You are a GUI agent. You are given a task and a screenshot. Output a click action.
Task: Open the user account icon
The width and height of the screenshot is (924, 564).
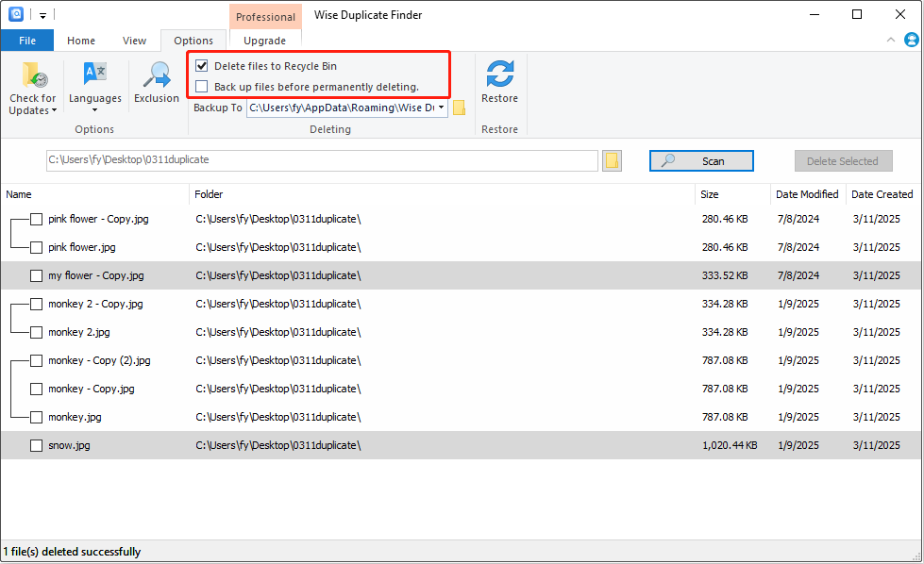(911, 40)
